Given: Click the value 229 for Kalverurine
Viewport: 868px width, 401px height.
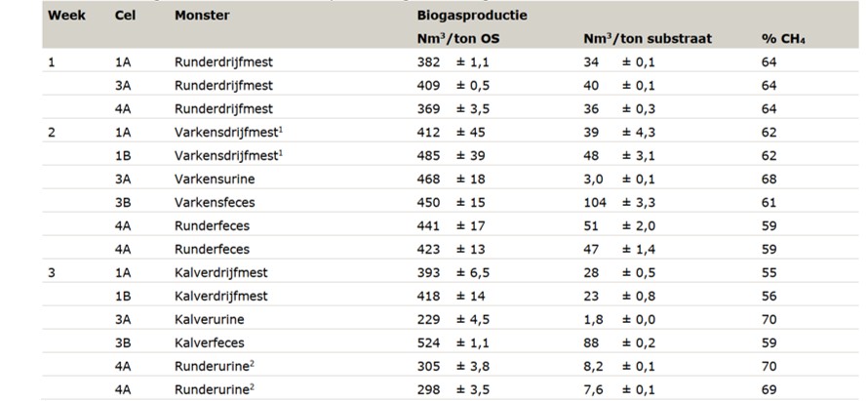Looking at the screenshot, I should click(x=428, y=320).
